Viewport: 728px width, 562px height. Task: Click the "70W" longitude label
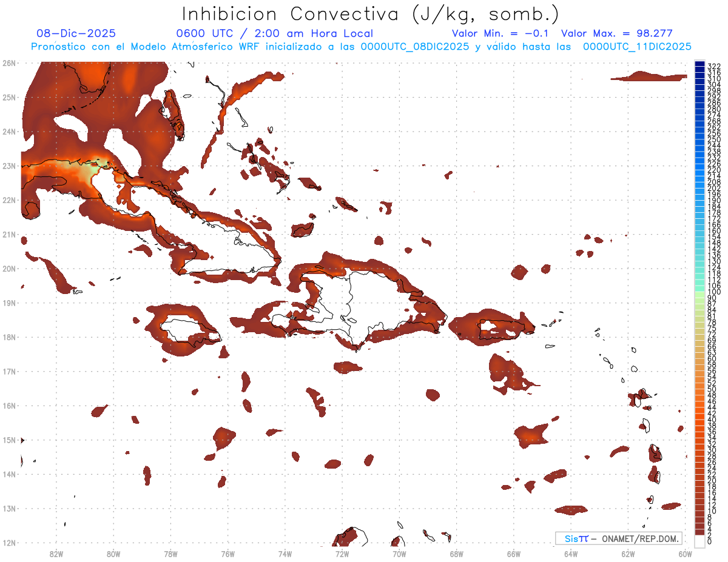[x=399, y=554]
